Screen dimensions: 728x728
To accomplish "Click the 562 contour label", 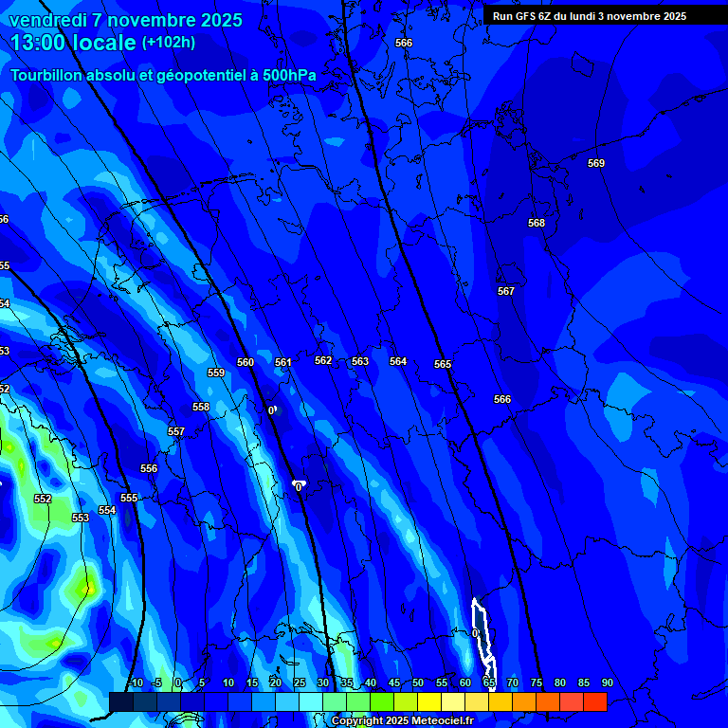I will pos(323,361).
